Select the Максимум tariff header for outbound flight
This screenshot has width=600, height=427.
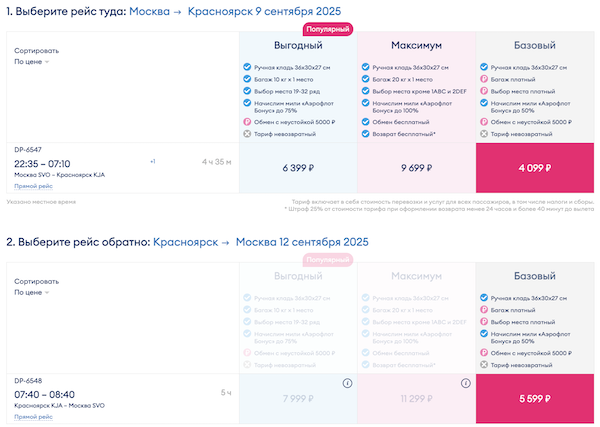coord(416,46)
